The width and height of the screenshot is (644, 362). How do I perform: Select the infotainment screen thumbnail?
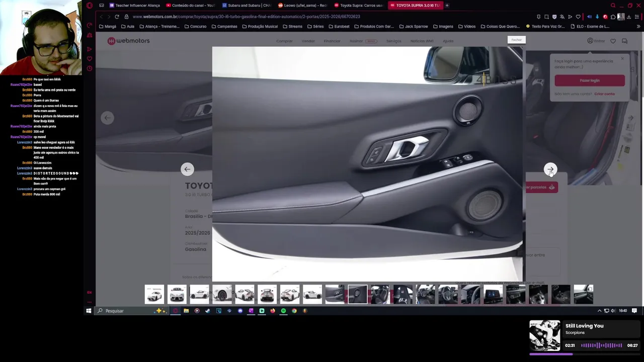click(493, 294)
